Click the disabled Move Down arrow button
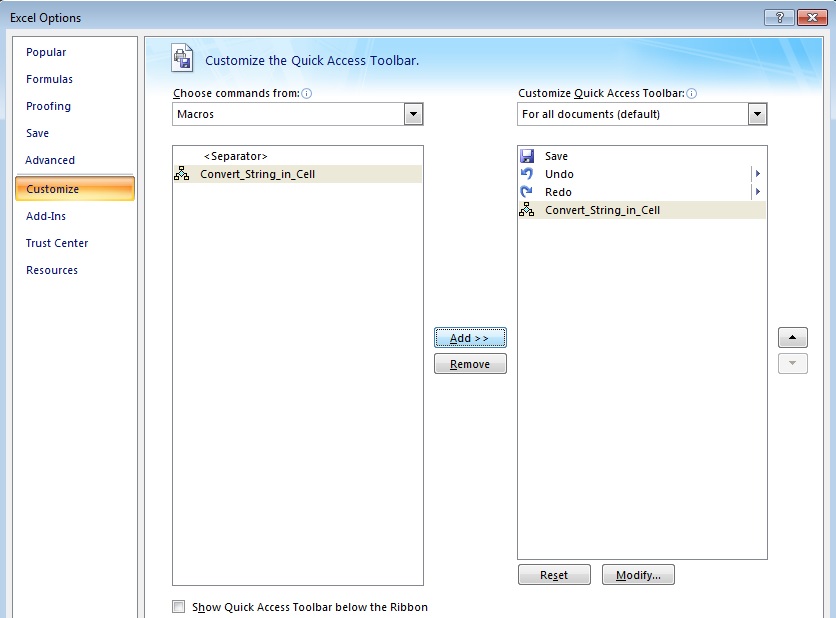The height and width of the screenshot is (618, 836). click(792, 363)
